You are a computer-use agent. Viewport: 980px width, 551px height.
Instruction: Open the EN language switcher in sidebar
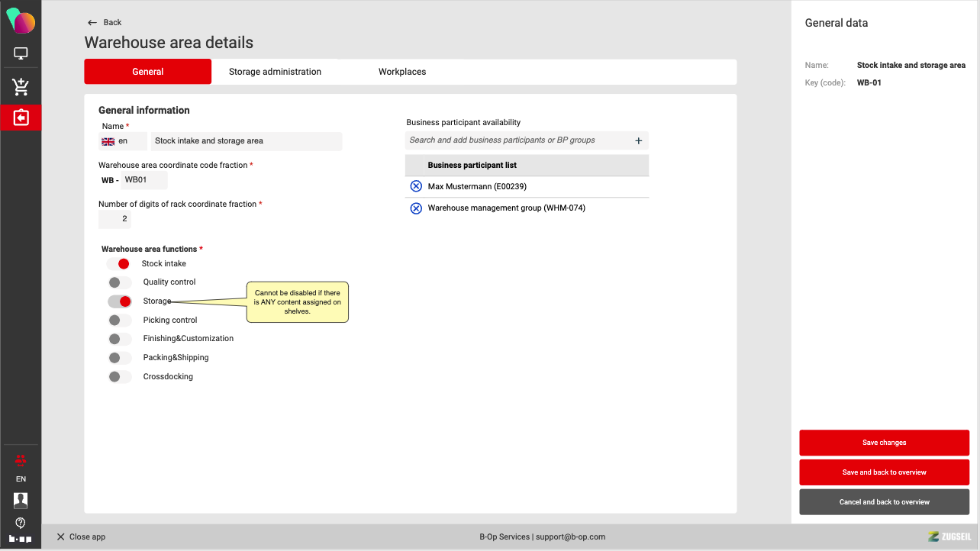21,479
